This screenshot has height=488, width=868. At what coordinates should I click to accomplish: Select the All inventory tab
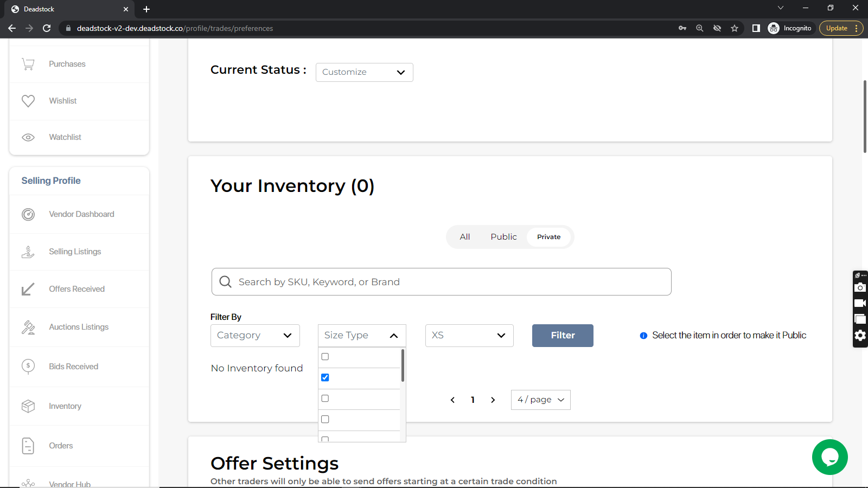coord(464,236)
